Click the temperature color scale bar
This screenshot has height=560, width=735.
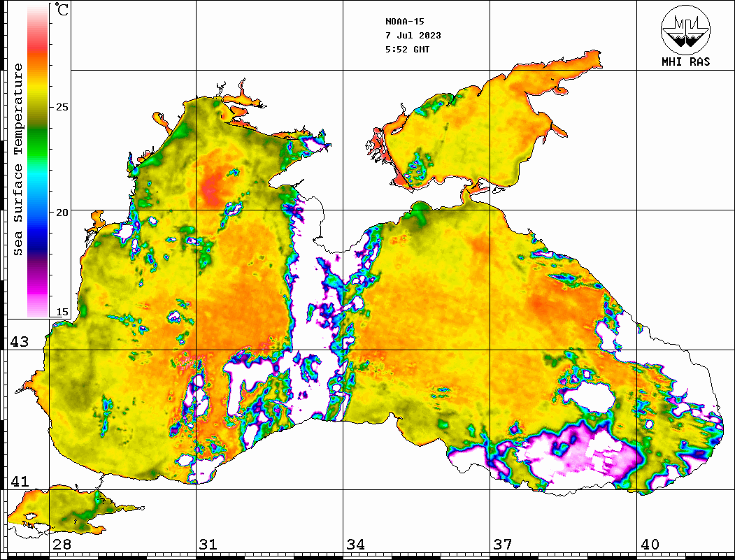point(38,161)
